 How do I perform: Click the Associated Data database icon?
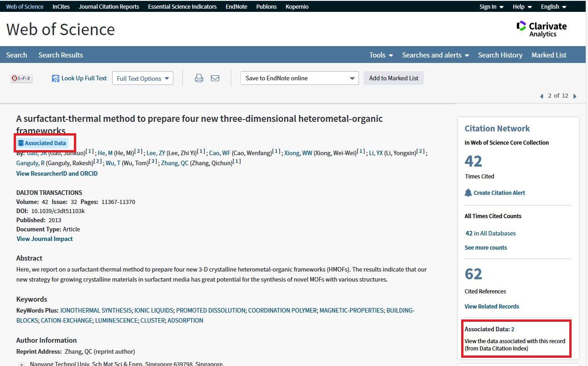21,143
